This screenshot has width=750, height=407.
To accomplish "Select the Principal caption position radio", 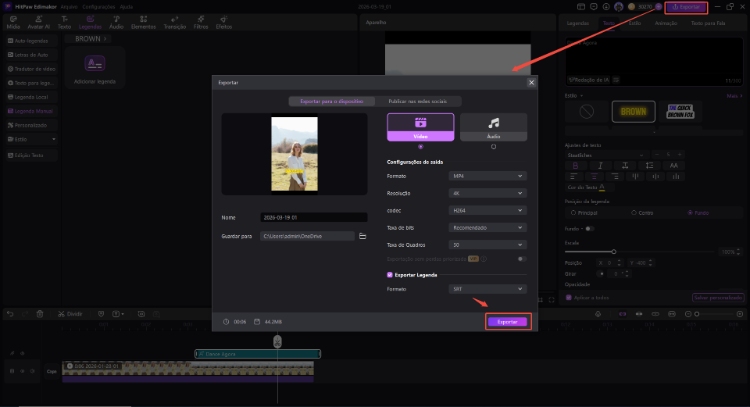I will click(x=571, y=212).
